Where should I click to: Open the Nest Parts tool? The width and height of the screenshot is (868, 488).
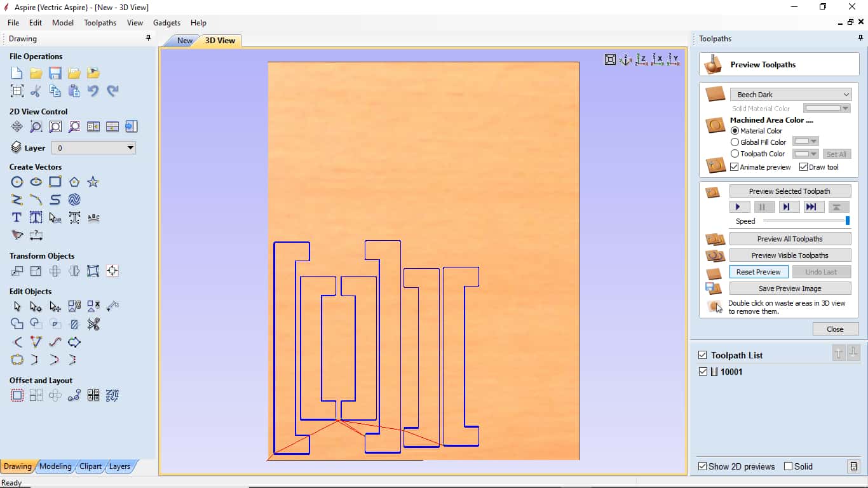[112, 396]
